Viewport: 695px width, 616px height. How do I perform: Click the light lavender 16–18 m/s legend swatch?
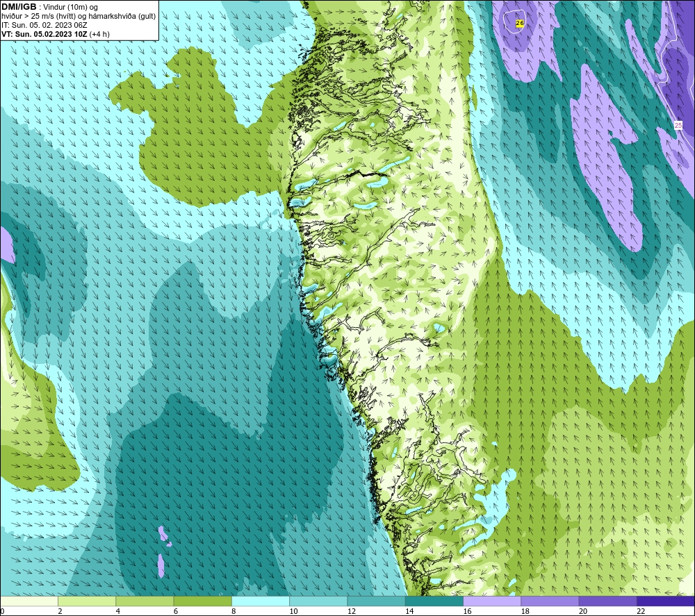492,601
